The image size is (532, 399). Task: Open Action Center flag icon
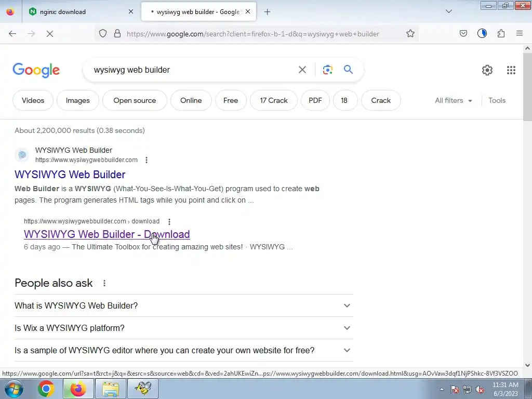click(x=454, y=389)
